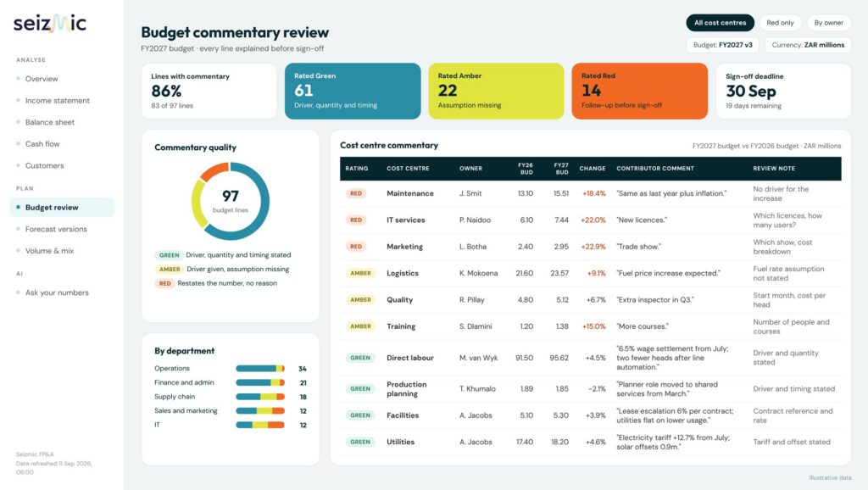Sort by RATING column header
The width and height of the screenshot is (868, 490).
pos(357,169)
